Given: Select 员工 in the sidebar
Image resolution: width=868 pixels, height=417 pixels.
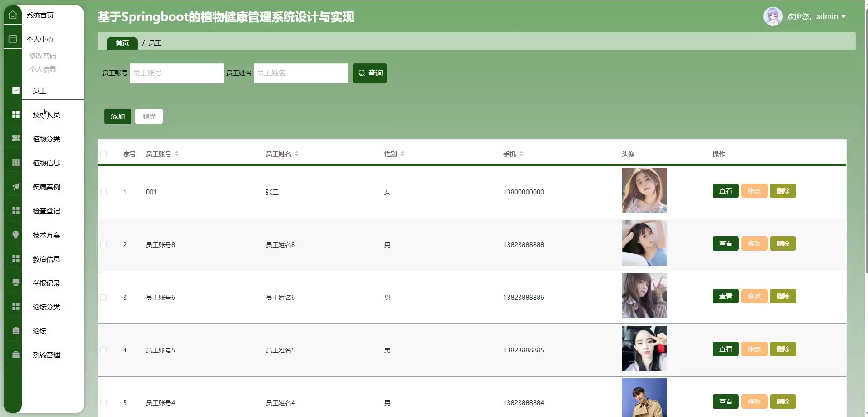Looking at the screenshot, I should [x=40, y=90].
